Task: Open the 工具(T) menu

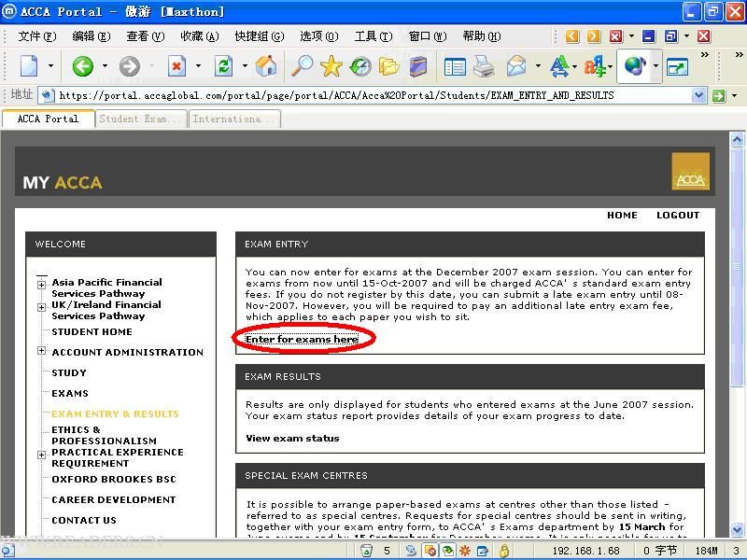Action: coord(373,36)
